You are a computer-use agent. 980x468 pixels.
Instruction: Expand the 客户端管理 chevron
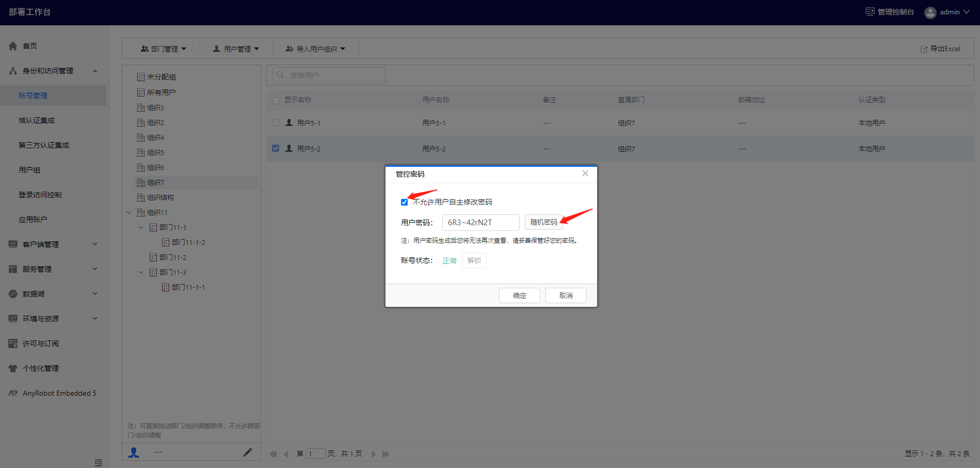pos(95,244)
